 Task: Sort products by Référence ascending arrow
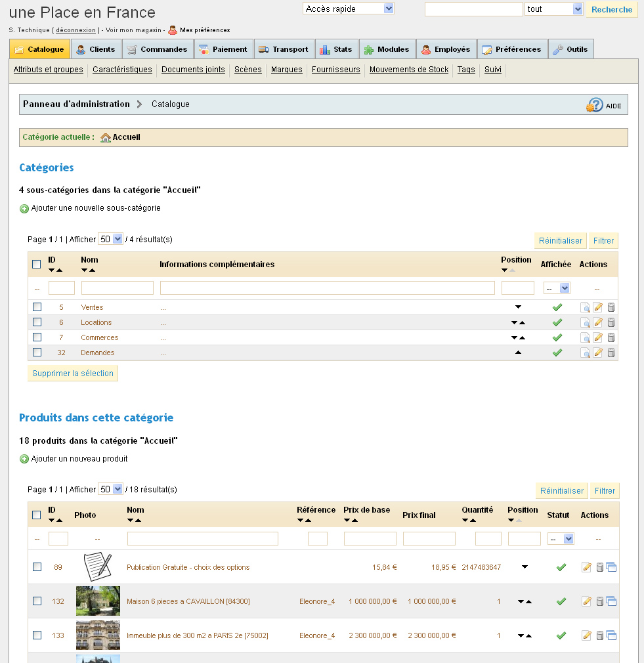[309, 521]
